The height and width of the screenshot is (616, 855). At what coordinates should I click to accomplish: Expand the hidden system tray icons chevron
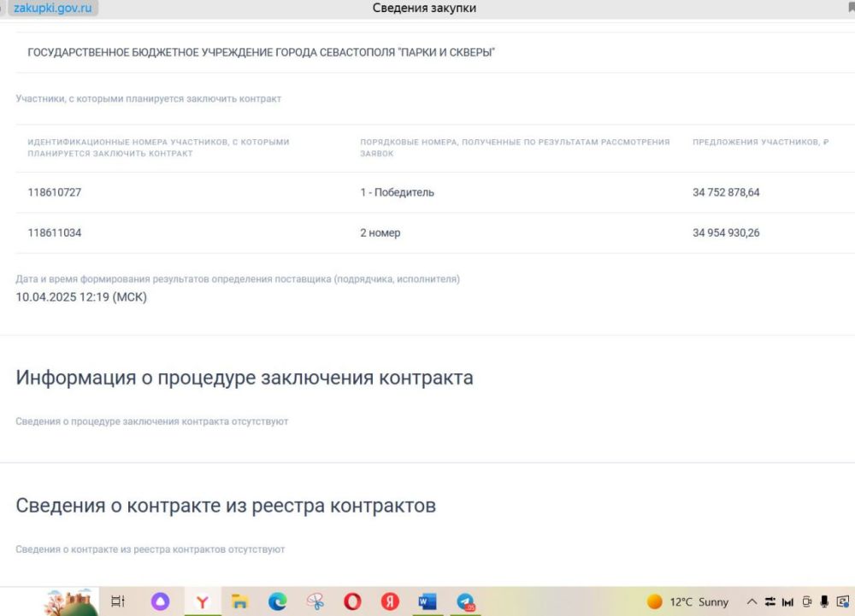(752, 601)
